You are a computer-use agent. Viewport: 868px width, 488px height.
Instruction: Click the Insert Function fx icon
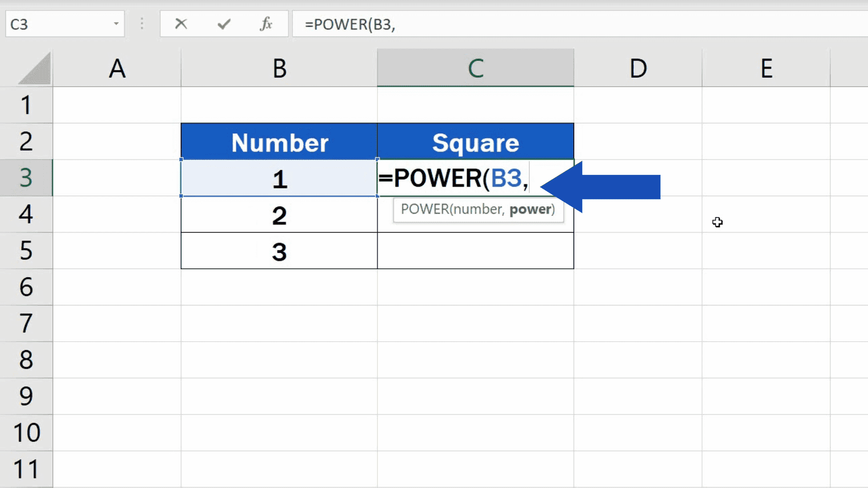point(266,24)
